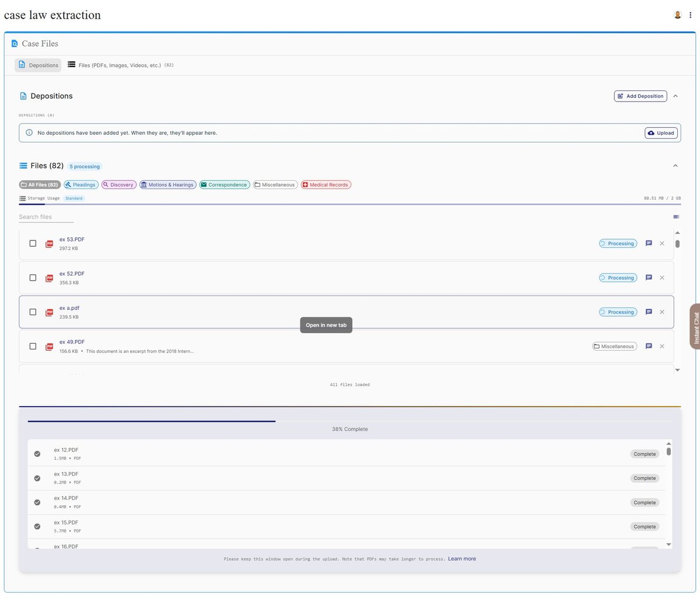The image size is (700, 598).
Task: Remove ex 53.PDF with its X icon
Action: click(x=662, y=244)
